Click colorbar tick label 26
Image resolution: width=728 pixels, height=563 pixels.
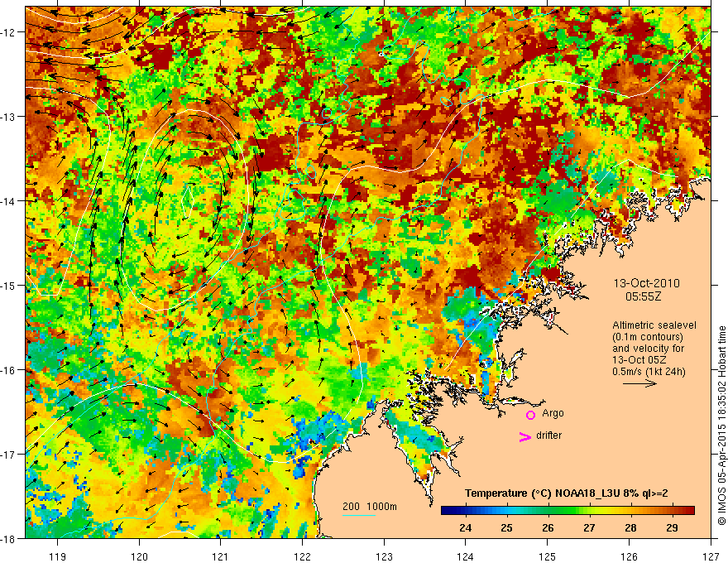[x=548, y=527]
